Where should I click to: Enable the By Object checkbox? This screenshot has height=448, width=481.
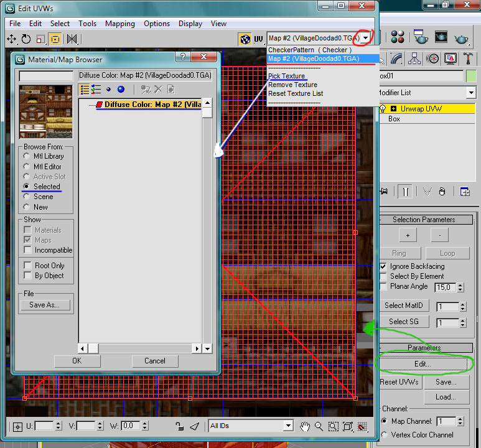[27, 275]
